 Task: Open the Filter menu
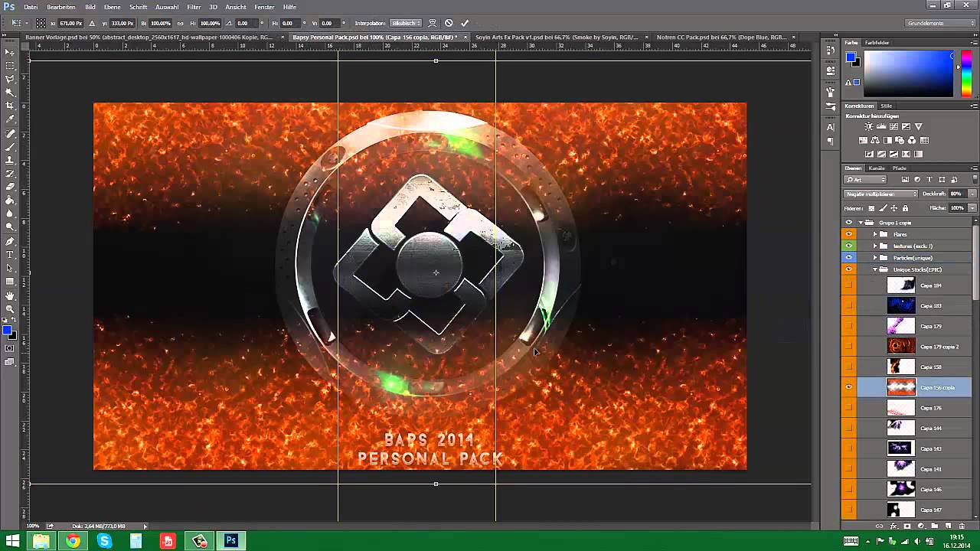tap(194, 7)
